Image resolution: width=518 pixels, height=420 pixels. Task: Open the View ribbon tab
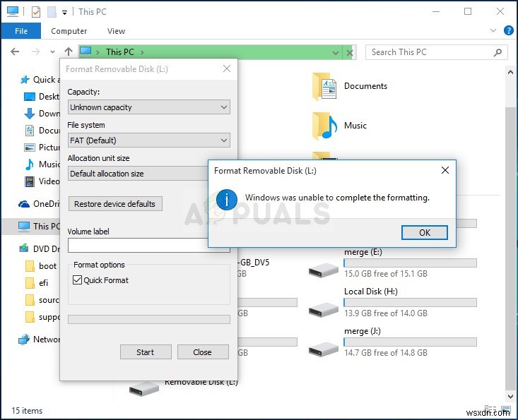[116, 31]
